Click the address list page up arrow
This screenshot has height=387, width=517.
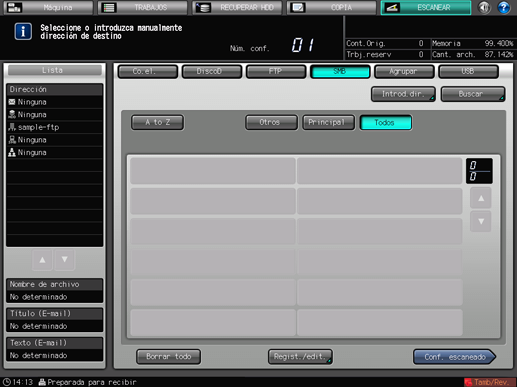pos(481,198)
